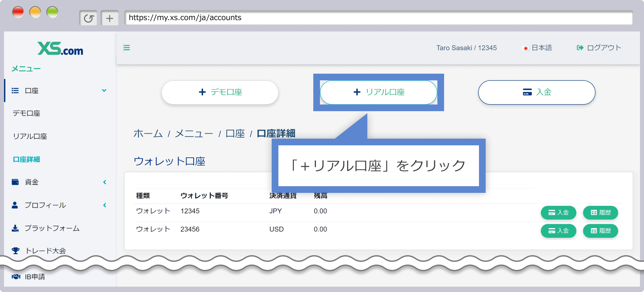Click the top 入金 deposit button
644x292 pixels.
coord(537,92)
